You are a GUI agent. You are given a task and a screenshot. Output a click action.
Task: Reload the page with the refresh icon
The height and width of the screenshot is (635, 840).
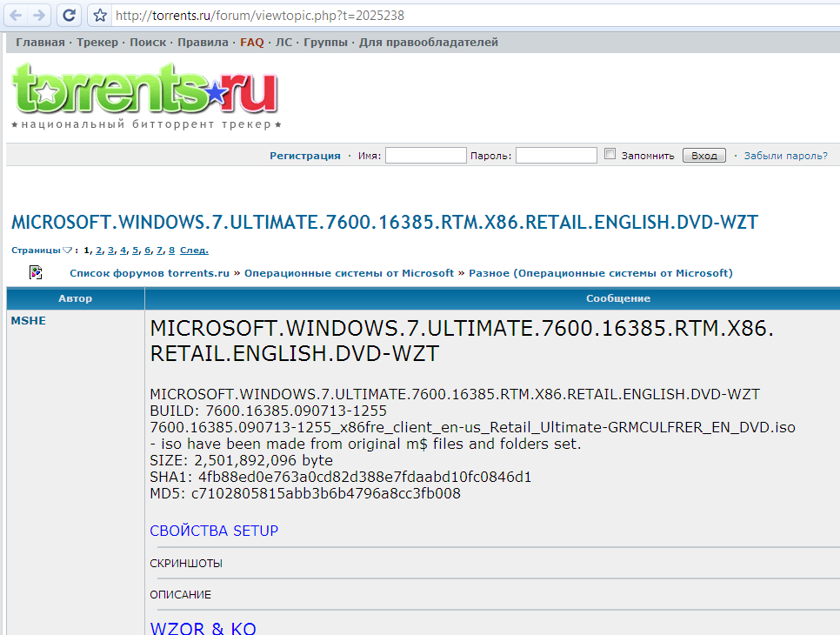[70, 15]
